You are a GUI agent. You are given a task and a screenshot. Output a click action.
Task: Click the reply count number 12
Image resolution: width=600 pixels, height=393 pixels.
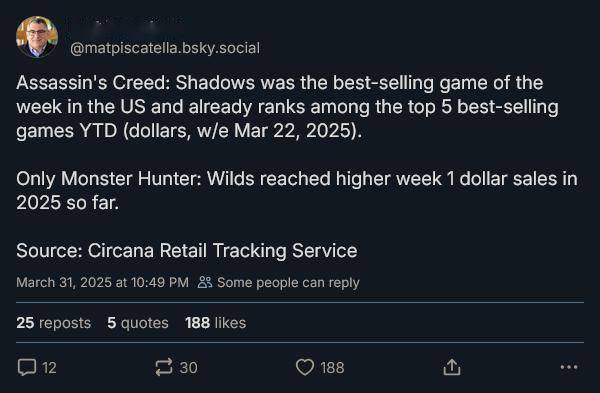pos(49,368)
